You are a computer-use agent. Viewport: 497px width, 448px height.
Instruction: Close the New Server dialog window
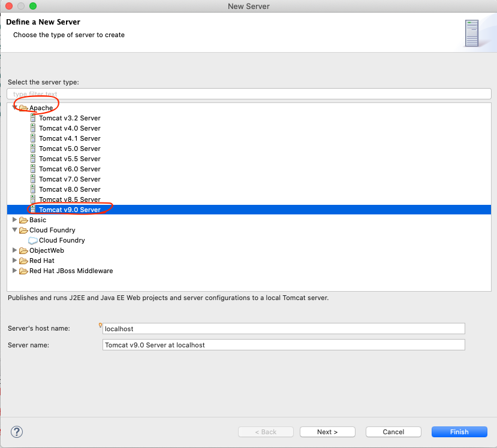[x=9, y=6]
